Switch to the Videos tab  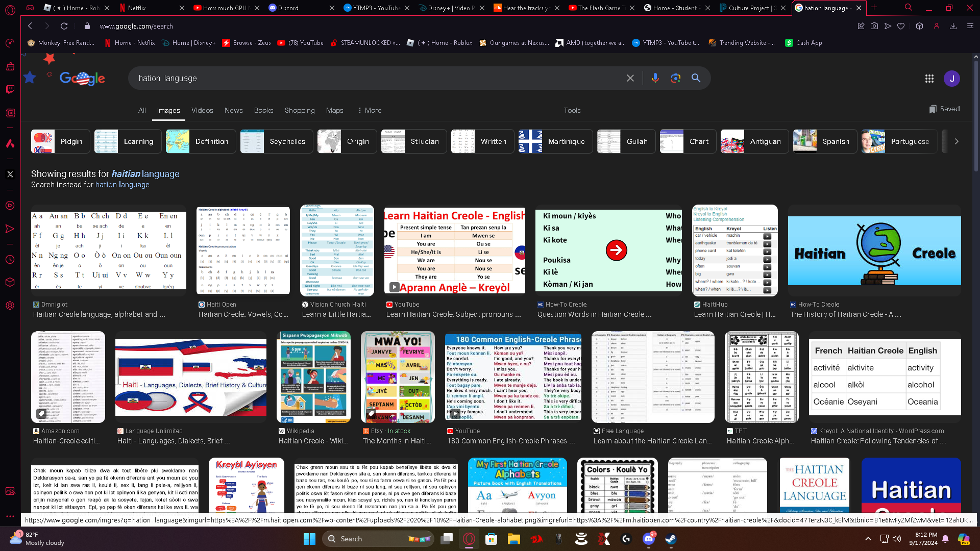point(202,110)
